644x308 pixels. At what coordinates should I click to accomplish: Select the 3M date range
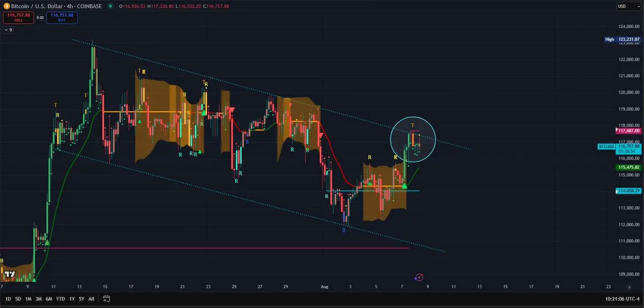coord(39,299)
